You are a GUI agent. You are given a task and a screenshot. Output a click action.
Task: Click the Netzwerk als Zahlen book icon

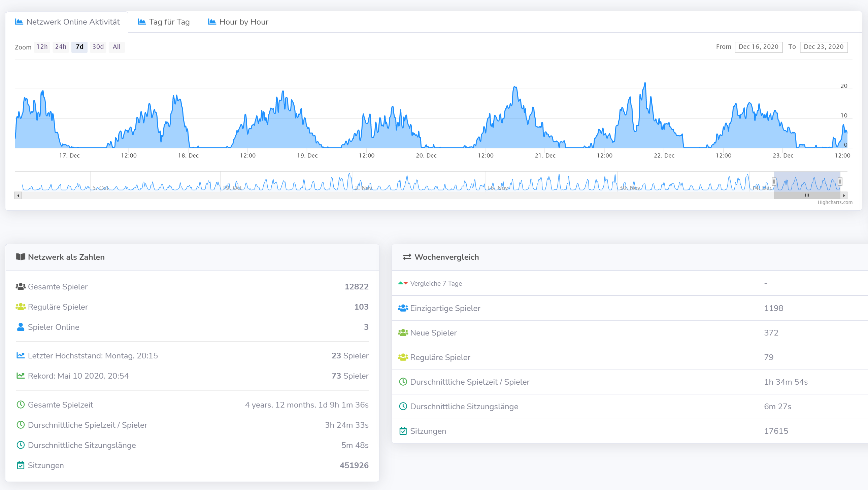click(20, 257)
